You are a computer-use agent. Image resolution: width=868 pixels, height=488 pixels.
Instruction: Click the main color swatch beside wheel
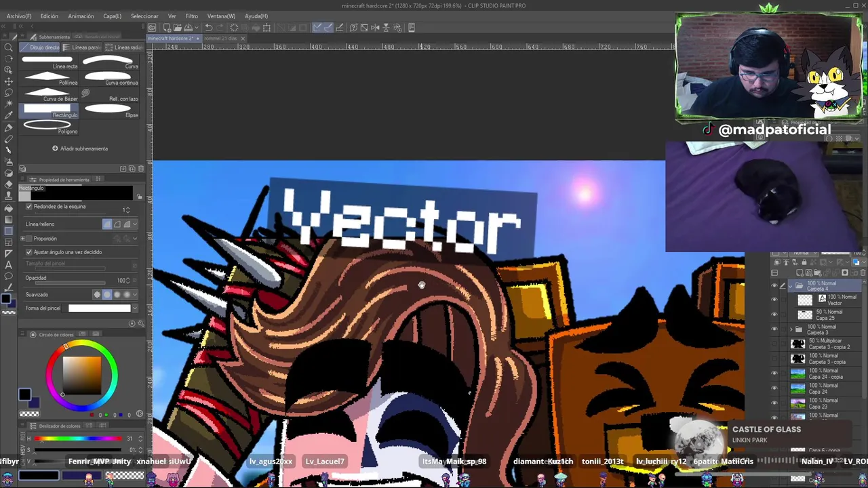pos(24,394)
